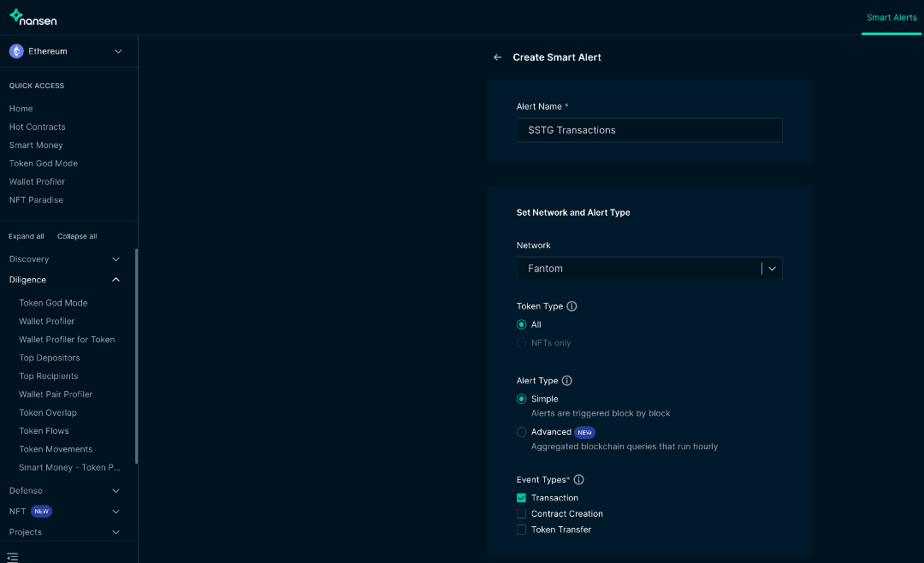Viewport: 924px width, 563px height.
Task: Click the back arrow beside Create Smart Alert
Action: pos(497,57)
